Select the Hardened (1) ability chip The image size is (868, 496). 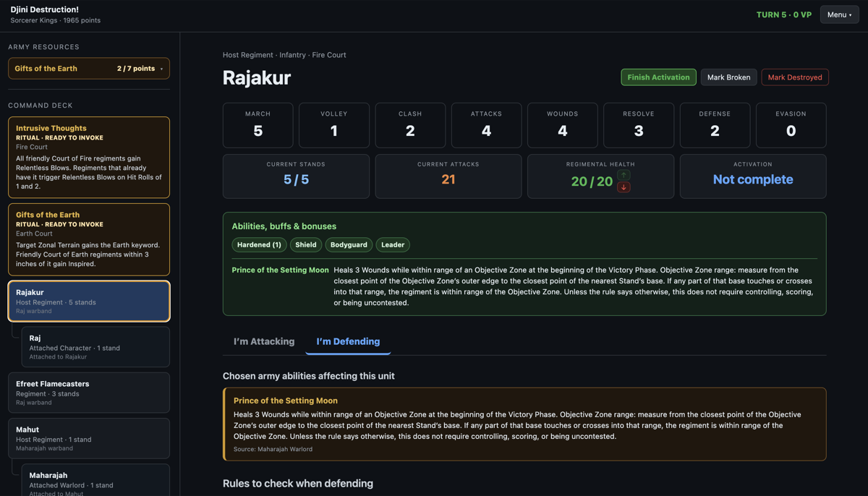pos(259,245)
